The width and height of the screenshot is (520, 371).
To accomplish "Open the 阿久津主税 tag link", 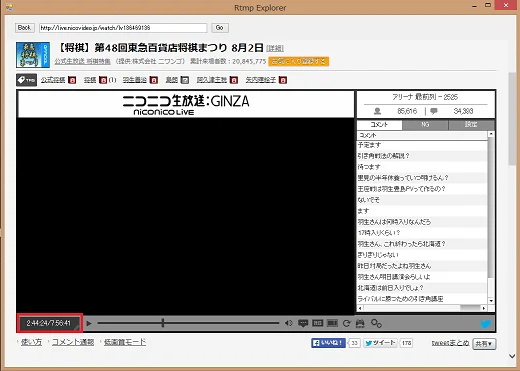I will coord(212,80).
